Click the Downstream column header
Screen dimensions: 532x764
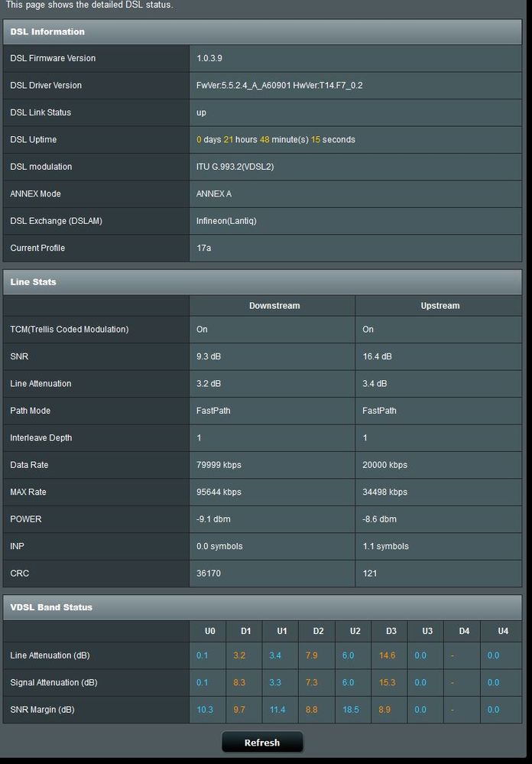[x=274, y=306]
